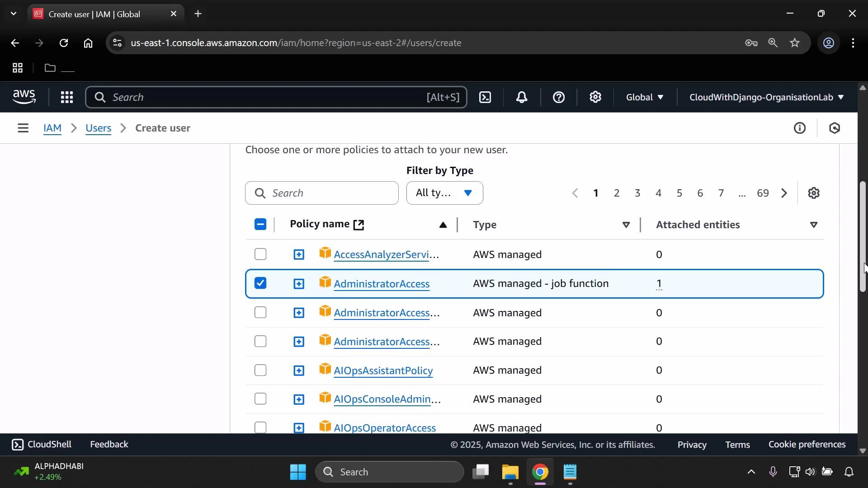The height and width of the screenshot is (488, 868).
Task: Click the AWS home logo
Action: [24, 97]
